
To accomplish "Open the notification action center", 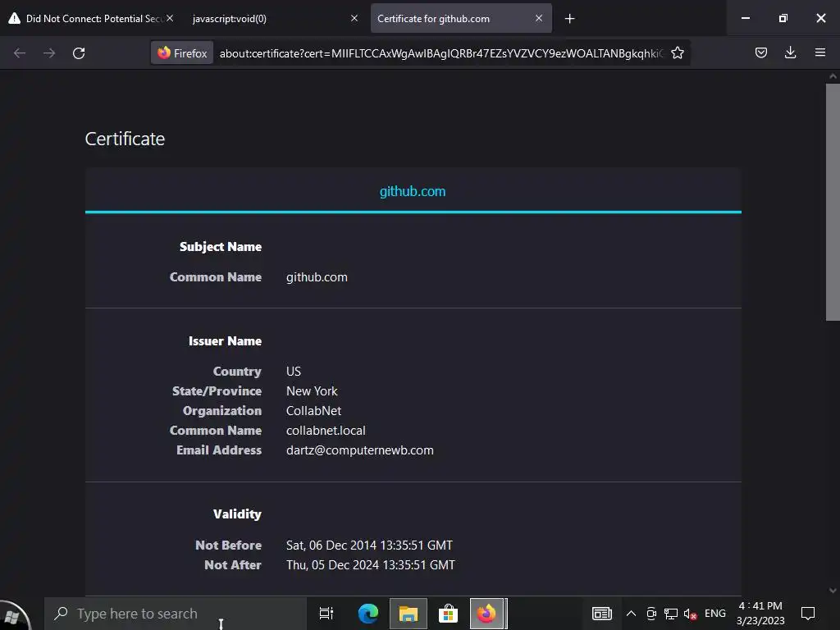I will point(808,614).
